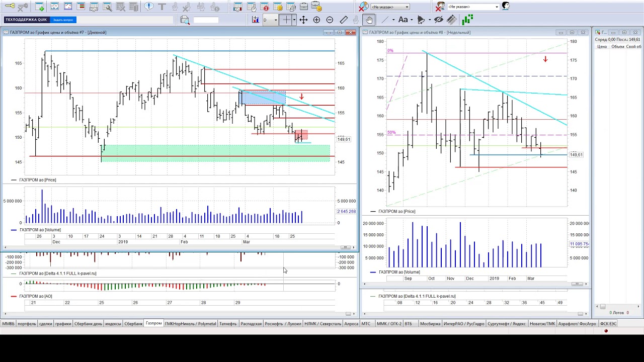
Task: Select the crosshair cursor tool
Action: point(286,20)
